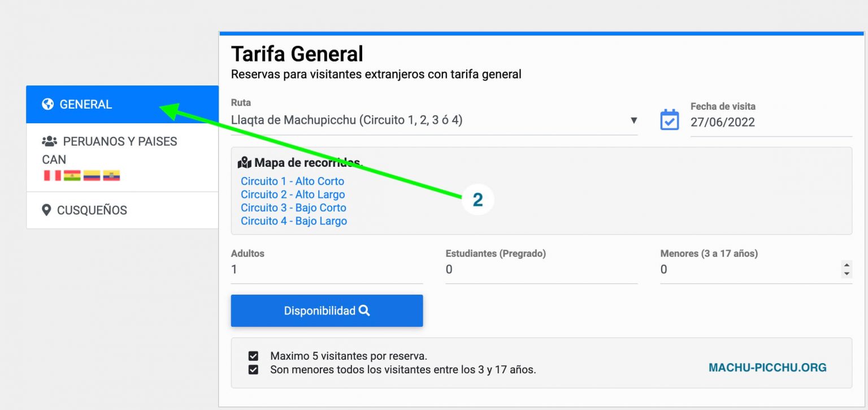Open the PERUANOS Y PAISES CAN tab
Viewport: 868px width, 410px height.
coord(122,157)
